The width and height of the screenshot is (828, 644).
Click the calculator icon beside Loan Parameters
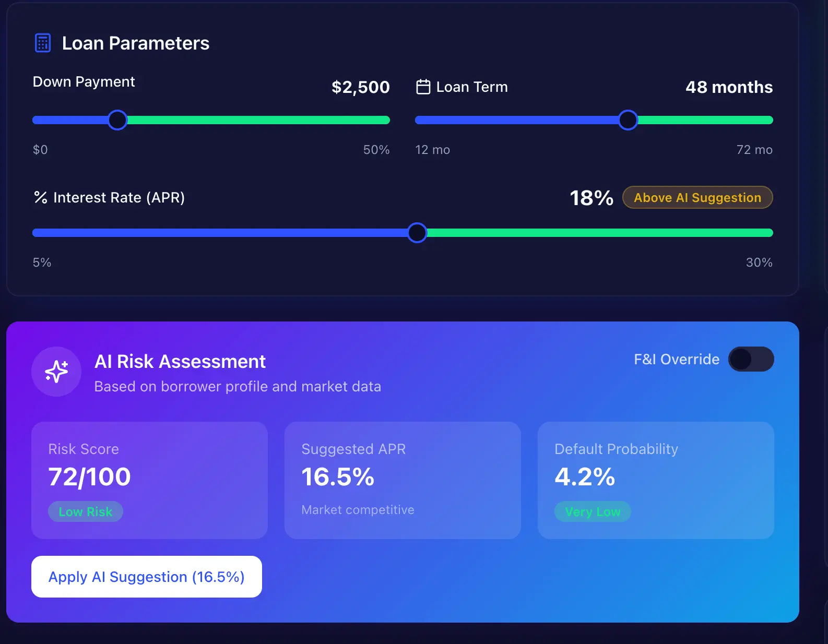[x=43, y=43]
